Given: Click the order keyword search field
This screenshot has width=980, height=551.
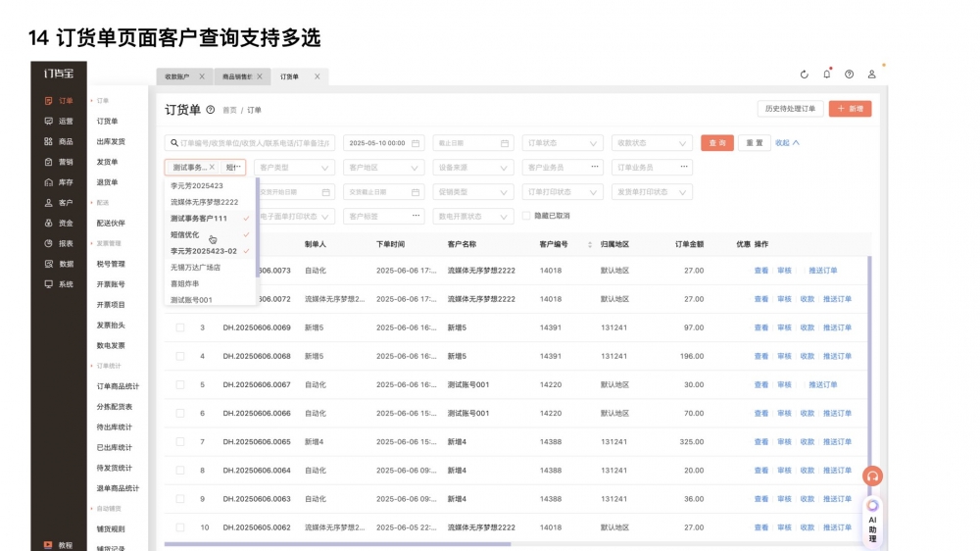Looking at the screenshot, I should tap(250, 143).
